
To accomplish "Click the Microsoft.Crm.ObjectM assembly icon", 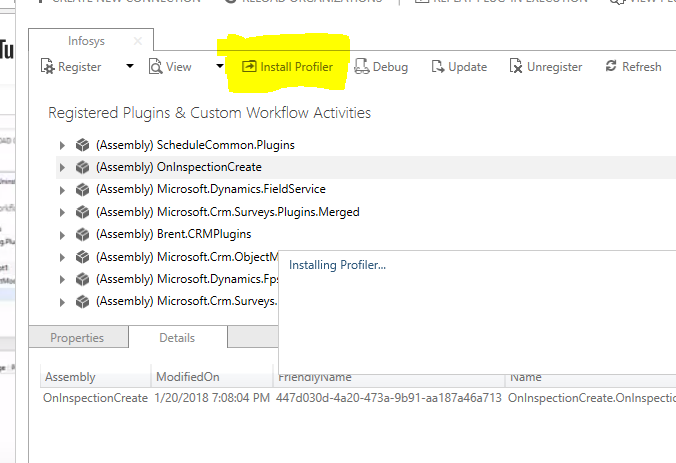I will (82, 257).
